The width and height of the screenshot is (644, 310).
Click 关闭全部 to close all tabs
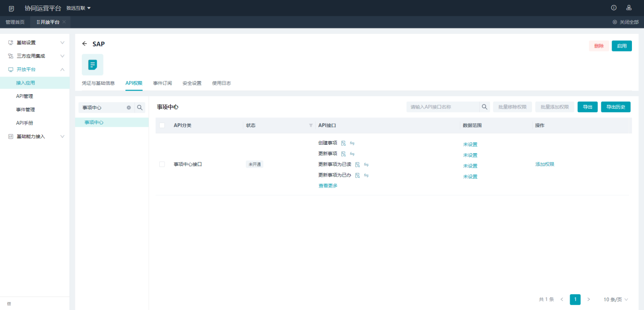625,22
